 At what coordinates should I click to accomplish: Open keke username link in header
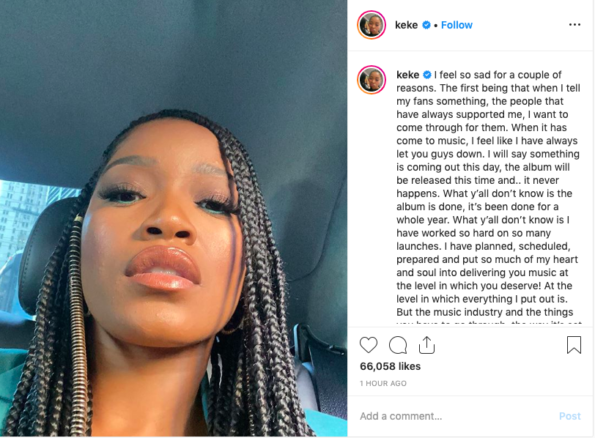406,25
